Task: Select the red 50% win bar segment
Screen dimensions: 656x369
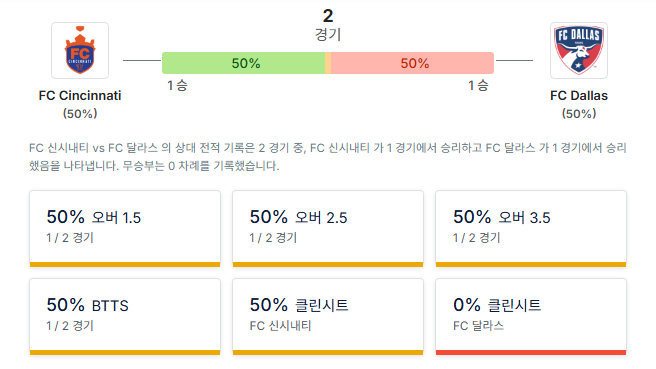Action: tap(413, 63)
